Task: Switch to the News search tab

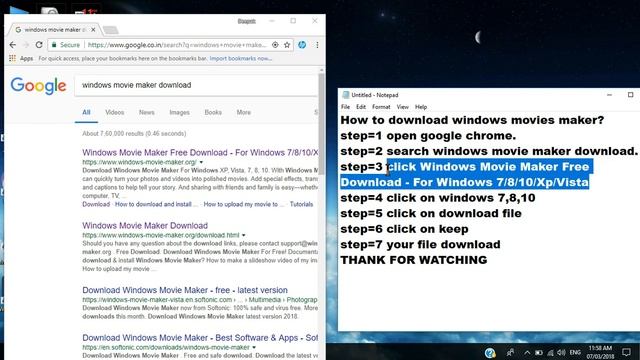Action: click(x=147, y=112)
